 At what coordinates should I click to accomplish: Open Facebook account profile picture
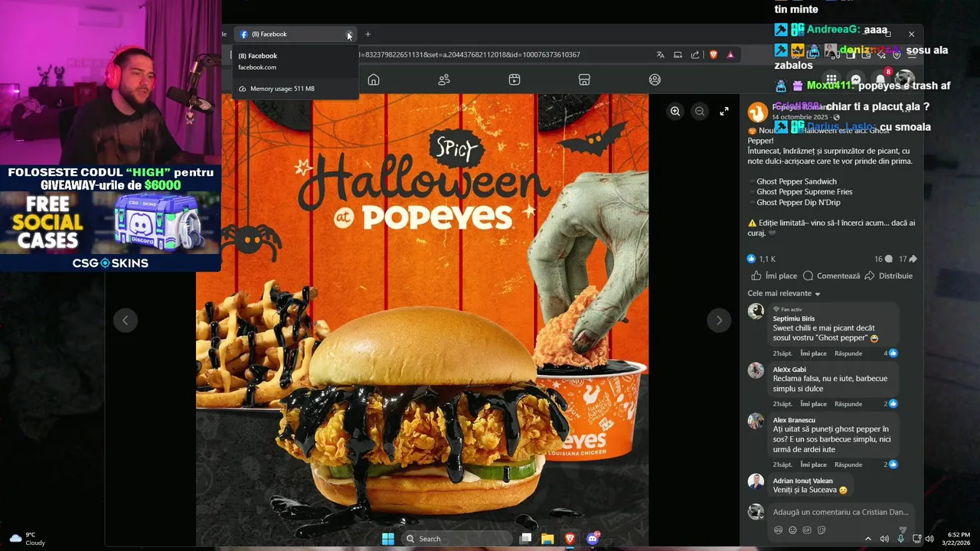coord(905,79)
